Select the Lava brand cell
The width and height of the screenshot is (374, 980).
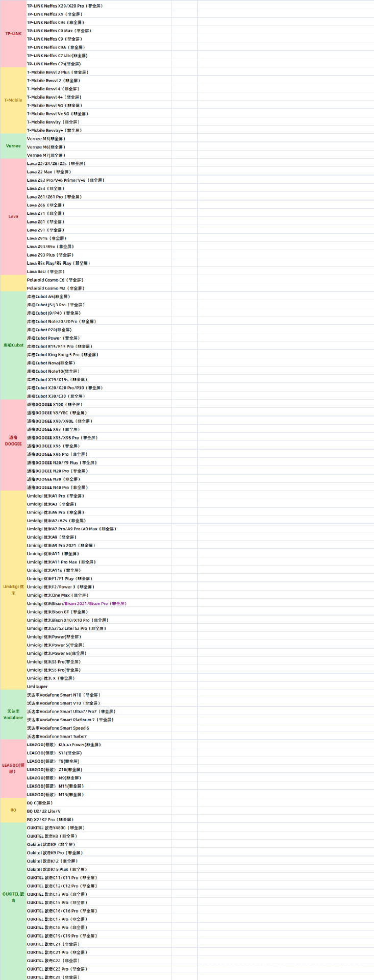(13, 217)
